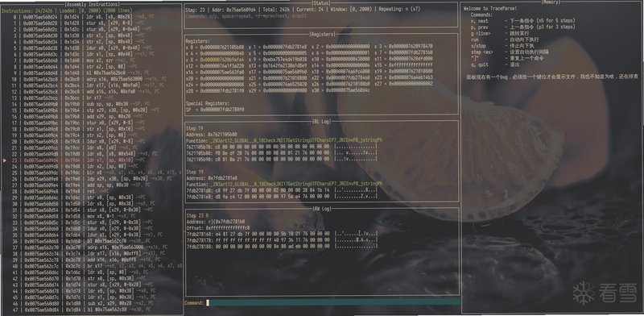Image resolution: width=644 pixels, height=316 pixels.
Task: Select instruction line 25 blr x8
Action: [x=97, y=173]
